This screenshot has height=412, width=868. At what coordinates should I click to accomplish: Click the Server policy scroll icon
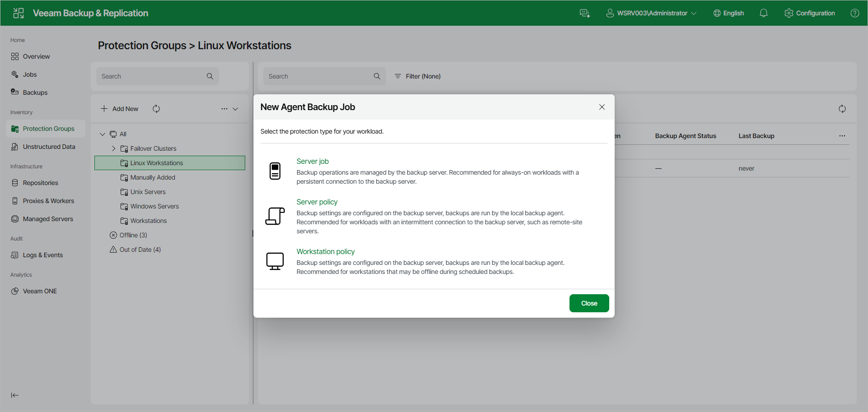click(x=275, y=216)
